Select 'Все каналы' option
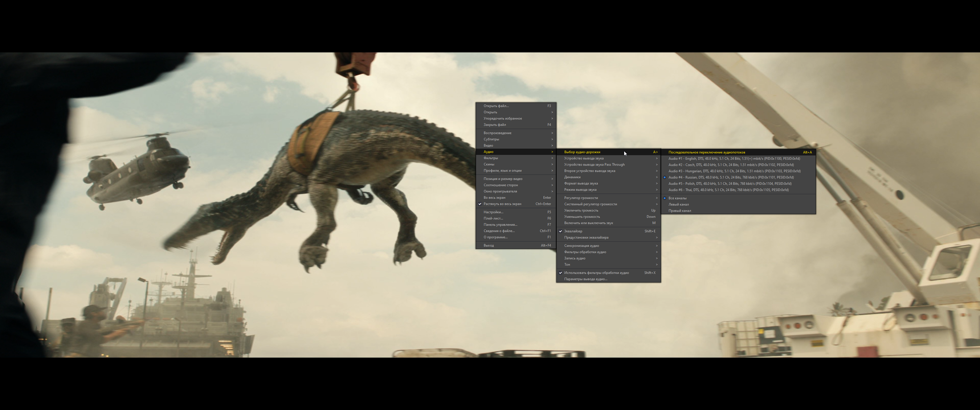The height and width of the screenshot is (410, 980). point(738,198)
